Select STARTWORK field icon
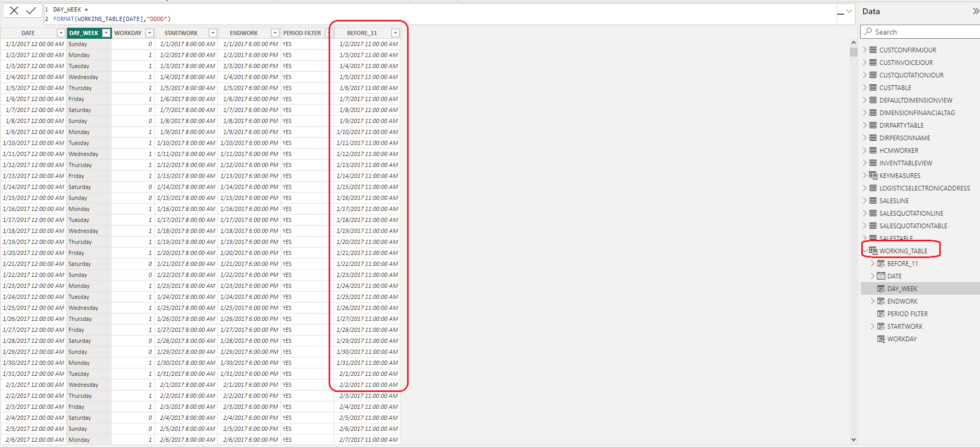The image size is (980, 447). pyautogui.click(x=881, y=327)
